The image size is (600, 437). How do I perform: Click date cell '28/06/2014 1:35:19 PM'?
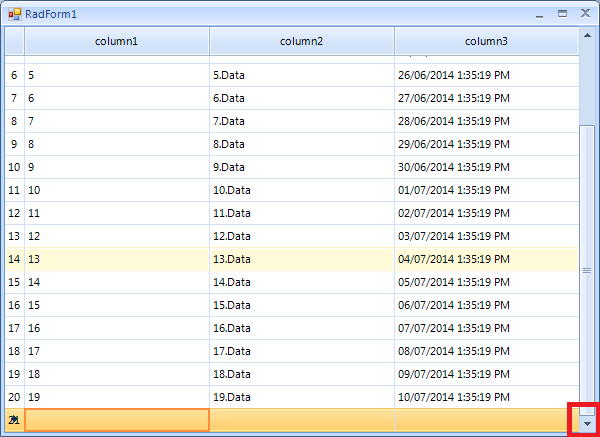pos(486,121)
